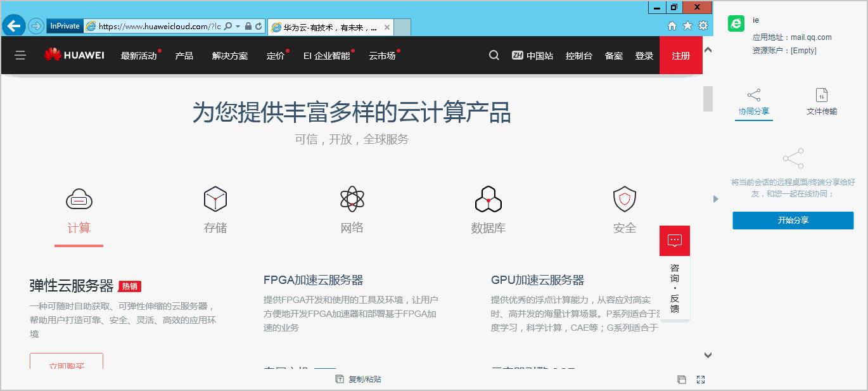This screenshot has height=391, width=868.
Task: Click the site search magnifier icon
Action: pos(494,55)
